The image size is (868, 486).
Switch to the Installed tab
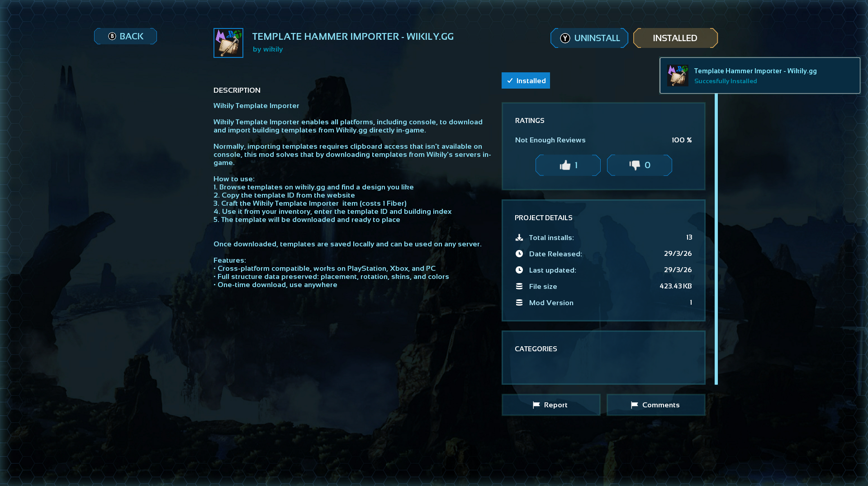pyautogui.click(x=675, y=38)
